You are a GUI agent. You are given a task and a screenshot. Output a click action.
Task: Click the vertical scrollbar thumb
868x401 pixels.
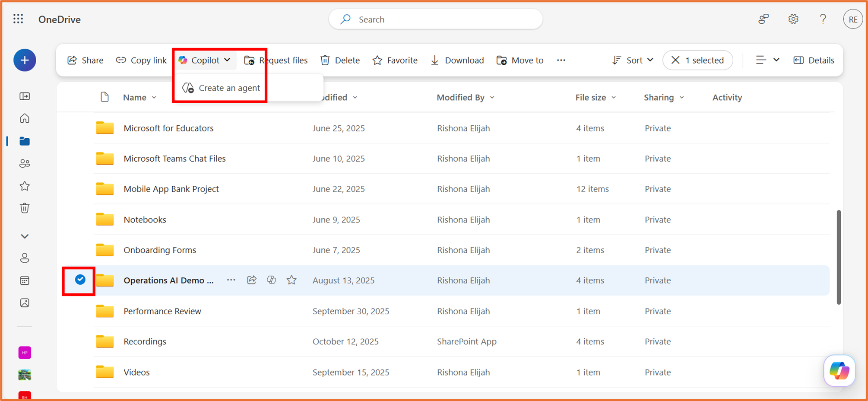click(x=839, y=257)
